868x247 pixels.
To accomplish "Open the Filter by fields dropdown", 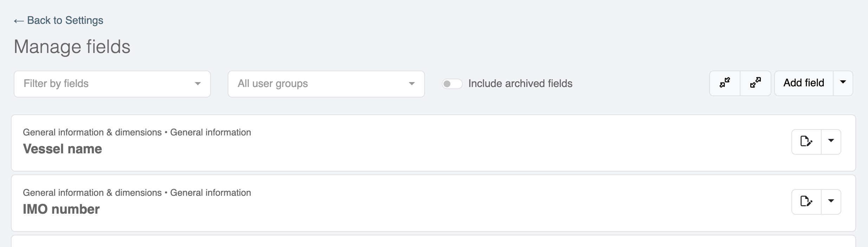I will tap(112, 84).
